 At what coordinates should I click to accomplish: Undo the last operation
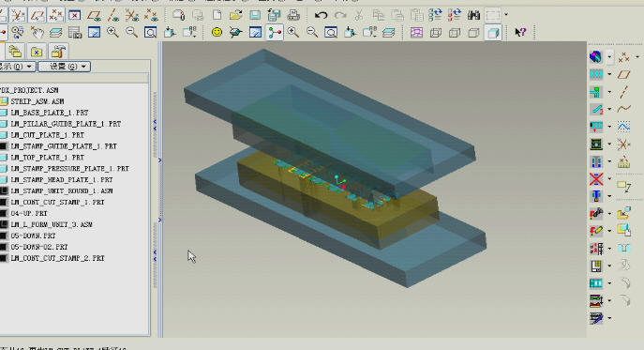coord(321,15)
